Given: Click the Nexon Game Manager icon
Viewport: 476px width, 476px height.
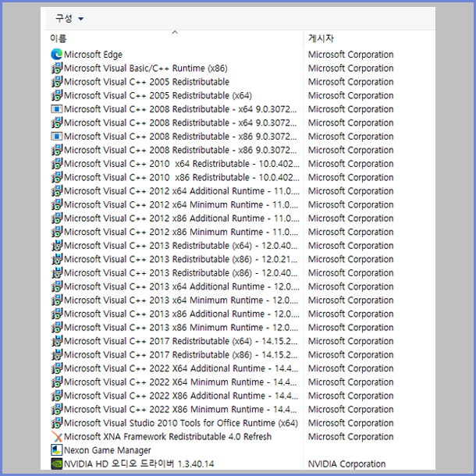Looking at the screenshot, I should 57,450.
